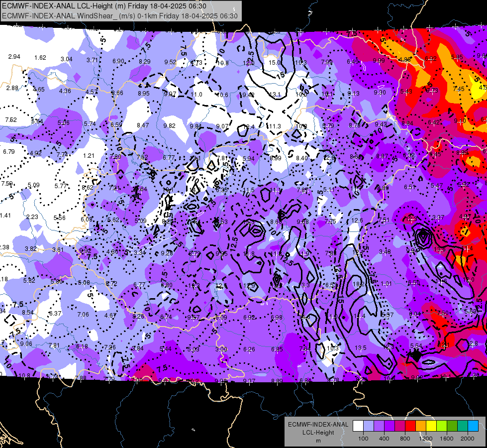Click the grid value 6.37

55,313
